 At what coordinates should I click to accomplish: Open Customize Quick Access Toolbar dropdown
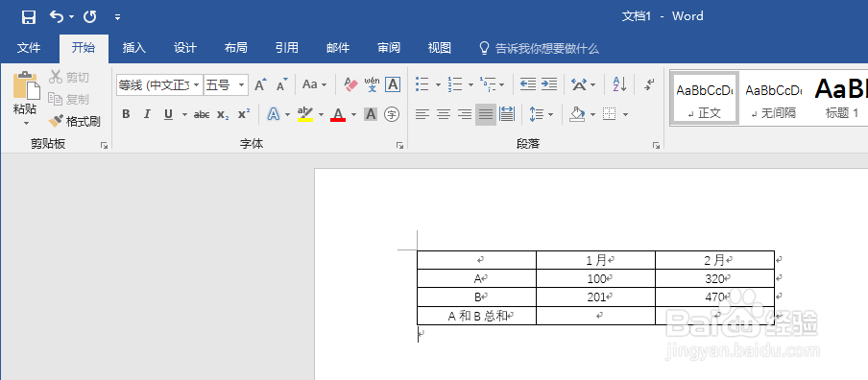click(117, 17)
